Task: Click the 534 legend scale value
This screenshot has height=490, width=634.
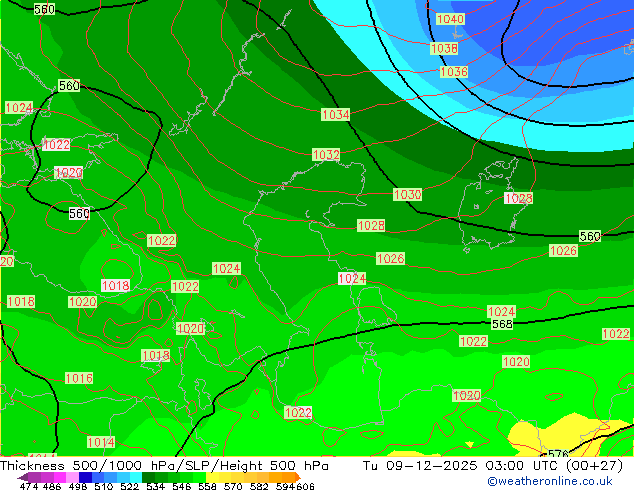Action: tap(155, 486)
